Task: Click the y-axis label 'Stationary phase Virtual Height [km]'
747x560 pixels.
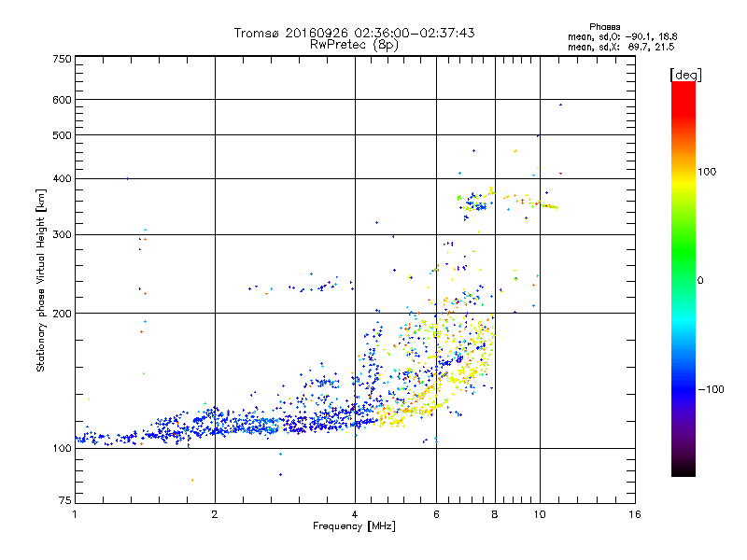Action: [x=40, y=280]
